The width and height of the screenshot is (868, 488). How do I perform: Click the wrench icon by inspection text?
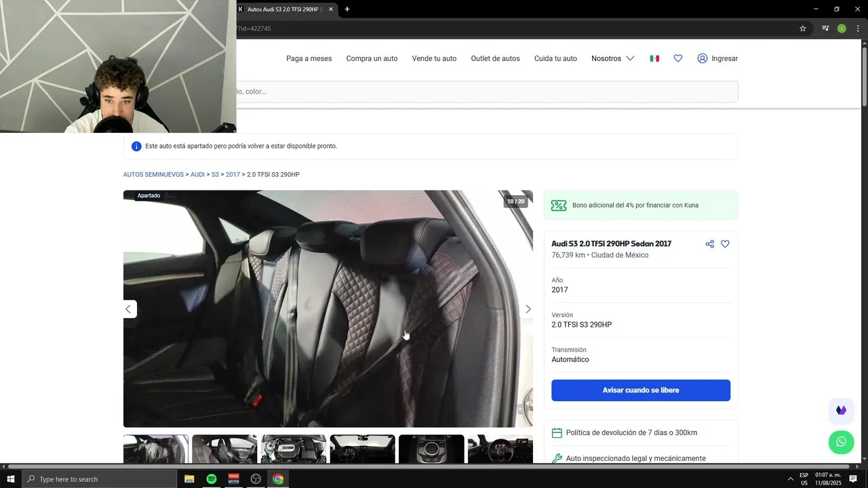(x=557, y=459)
